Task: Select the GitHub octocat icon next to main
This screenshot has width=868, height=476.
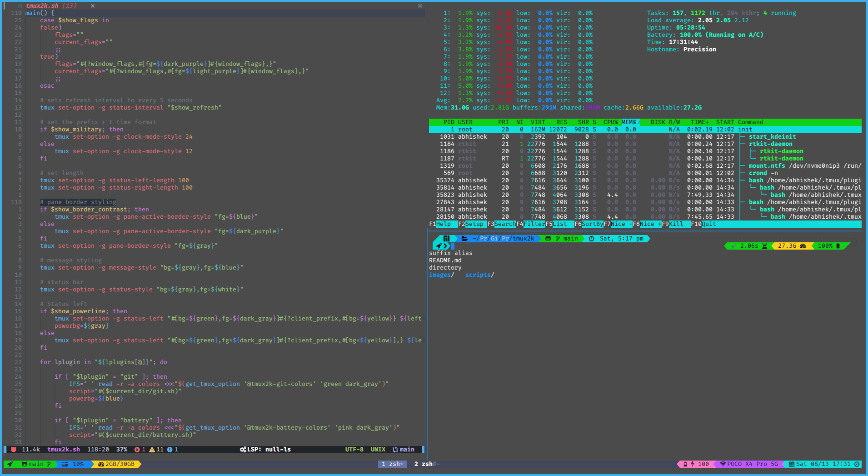Action: (24, 464)
